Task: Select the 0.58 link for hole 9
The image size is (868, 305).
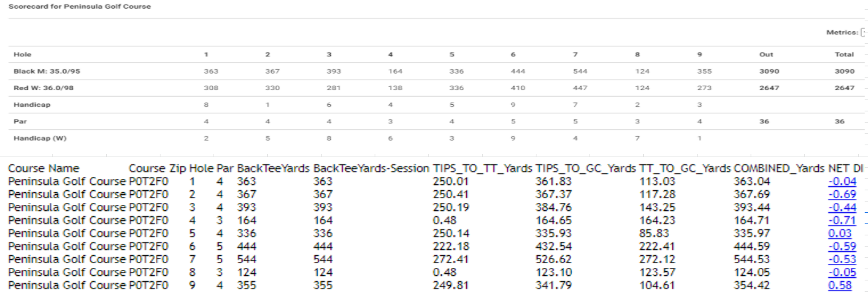Action: point(839,285)
